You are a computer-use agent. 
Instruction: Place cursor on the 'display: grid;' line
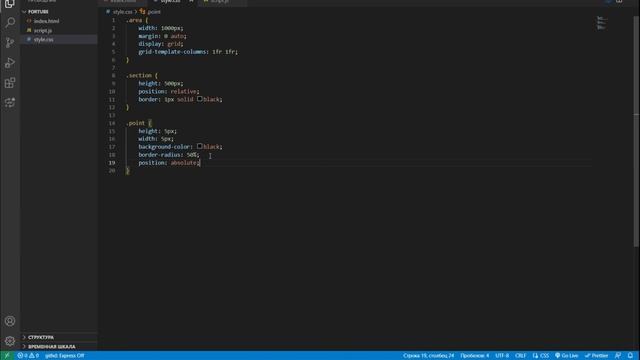coord(160,44)
